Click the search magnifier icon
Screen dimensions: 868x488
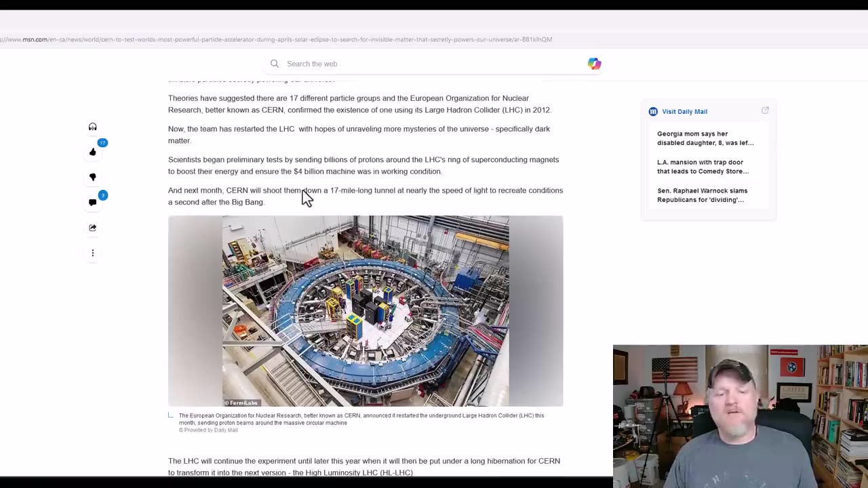click(275, 64)
